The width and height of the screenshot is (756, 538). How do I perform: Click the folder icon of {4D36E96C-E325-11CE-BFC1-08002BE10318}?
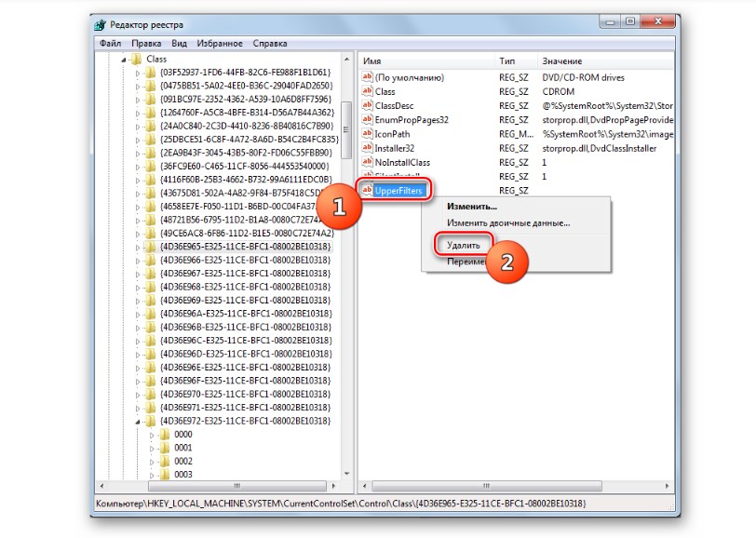tap(151, 341)
